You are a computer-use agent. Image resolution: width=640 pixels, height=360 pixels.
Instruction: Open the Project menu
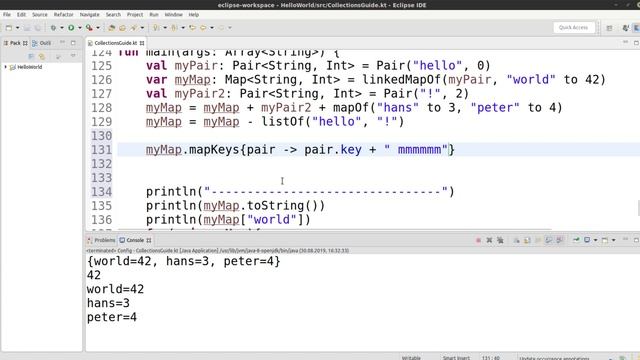[x=135, y=14]
